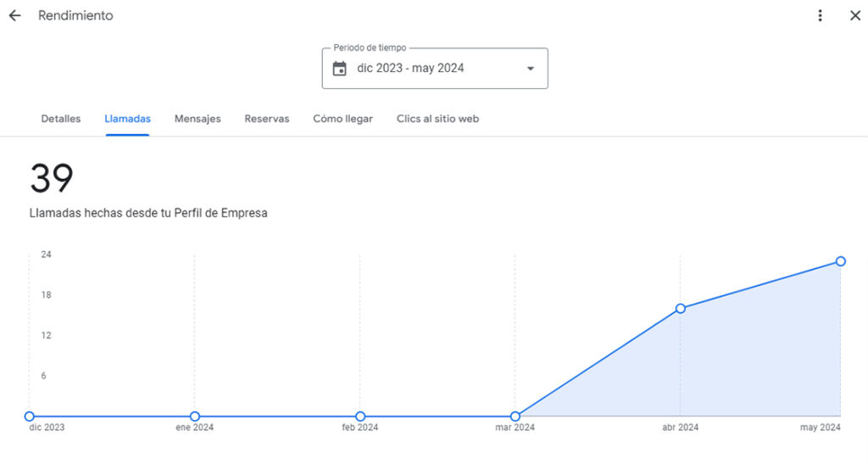The image size is (868, 465).
Task: Click the 39 total calls number
Action: point(52,179)
